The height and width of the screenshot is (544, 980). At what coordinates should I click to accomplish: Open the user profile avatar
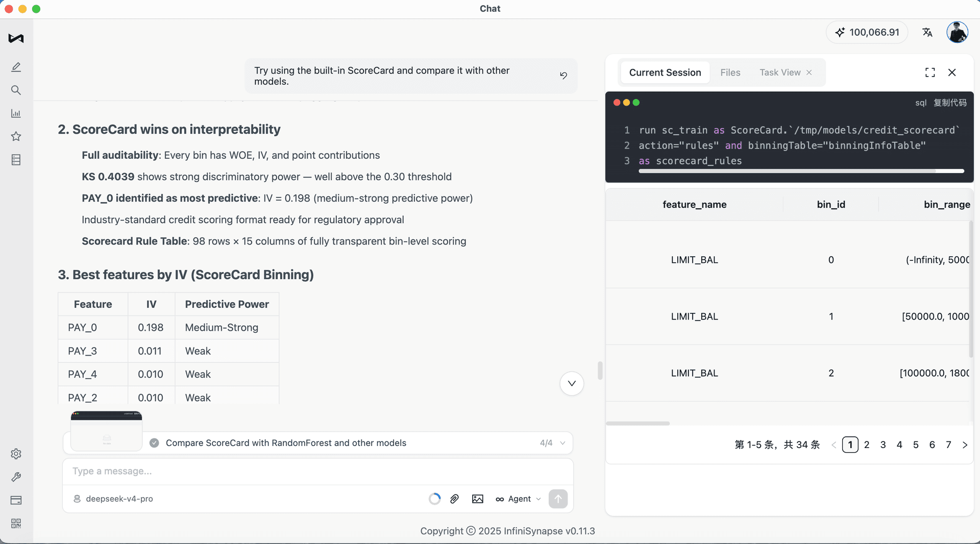pyautogui.click(x=957, y=32)
